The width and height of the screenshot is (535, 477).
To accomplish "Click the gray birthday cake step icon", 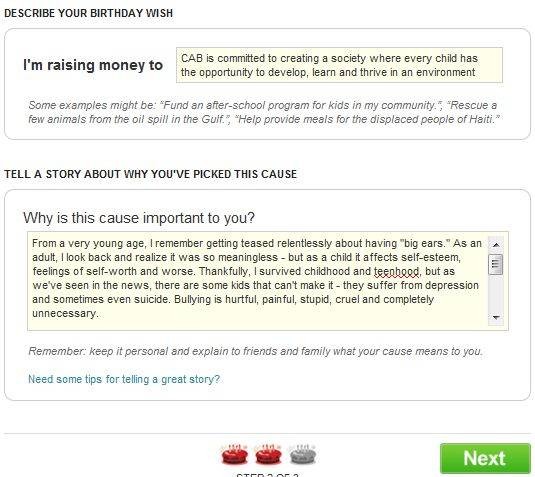I will click(302, 454).
